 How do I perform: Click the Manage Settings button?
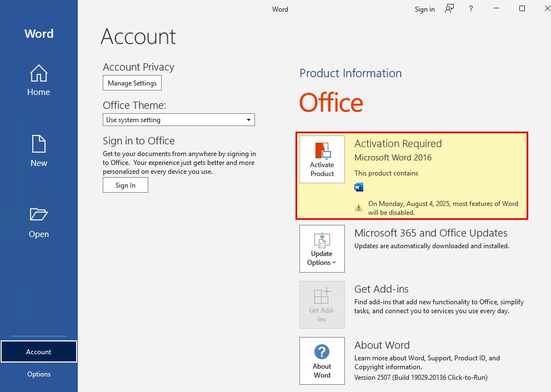pos(132,83)
